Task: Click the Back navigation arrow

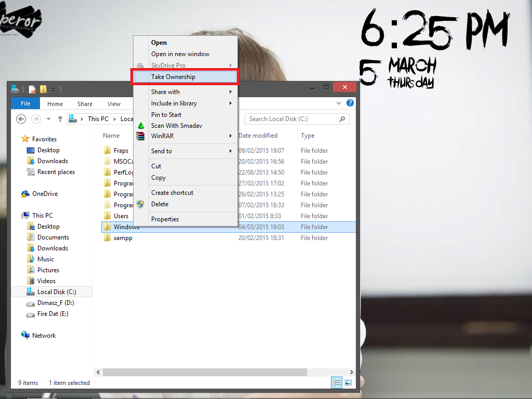Action: (x=21, y=119)
